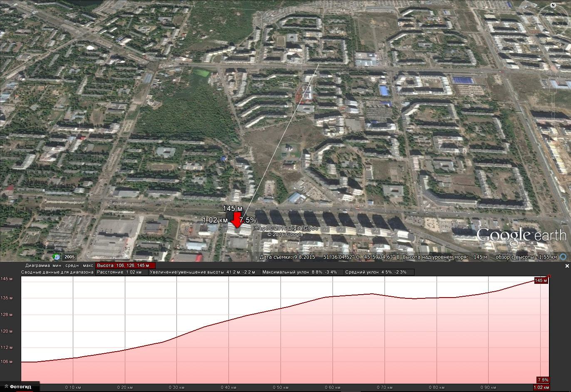Click the Расстояние 1.02 км summary
This screenshot has height=392, width=571.
tap(122, 272)
